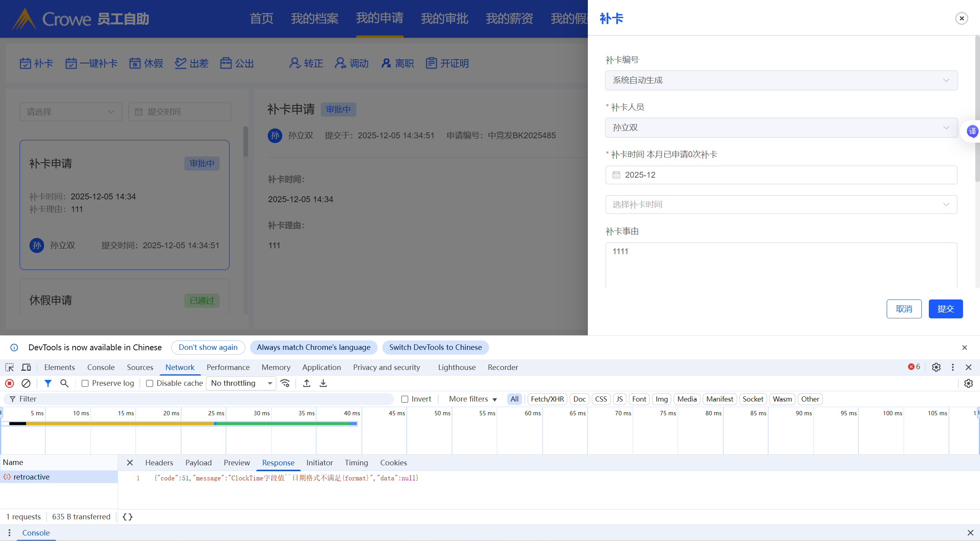Open DevTools settings gear icon

coord(936,367)
